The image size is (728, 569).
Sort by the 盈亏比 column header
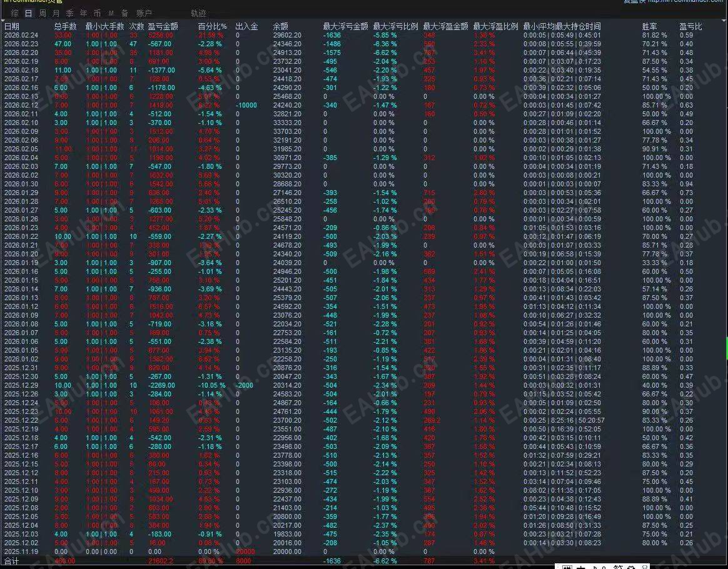(x=691, y=26)
